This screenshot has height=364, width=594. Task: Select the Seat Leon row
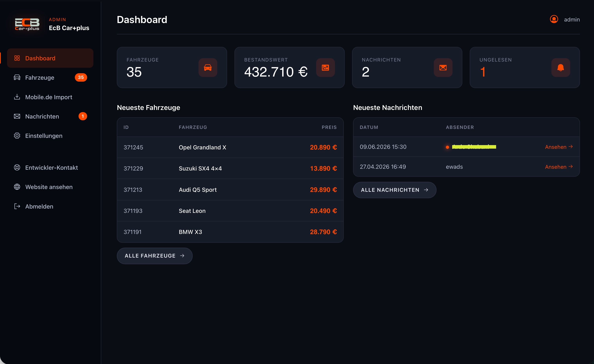(x=230, y=211)
